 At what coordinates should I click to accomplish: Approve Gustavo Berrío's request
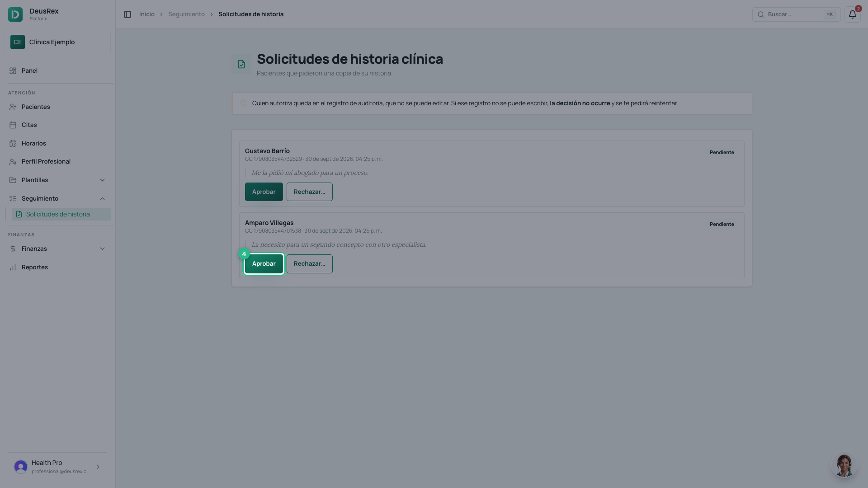pos(264,192)
